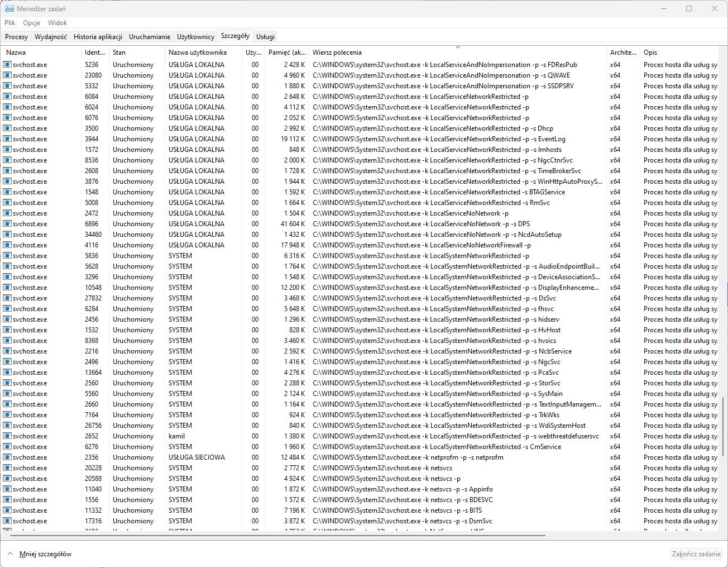Click the svchost.exe icon for PID 5836
728x568 pixels.
point(7,256)
